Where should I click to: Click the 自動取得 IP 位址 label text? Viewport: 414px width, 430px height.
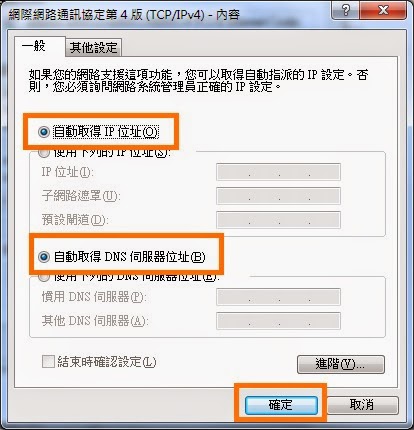106,132
